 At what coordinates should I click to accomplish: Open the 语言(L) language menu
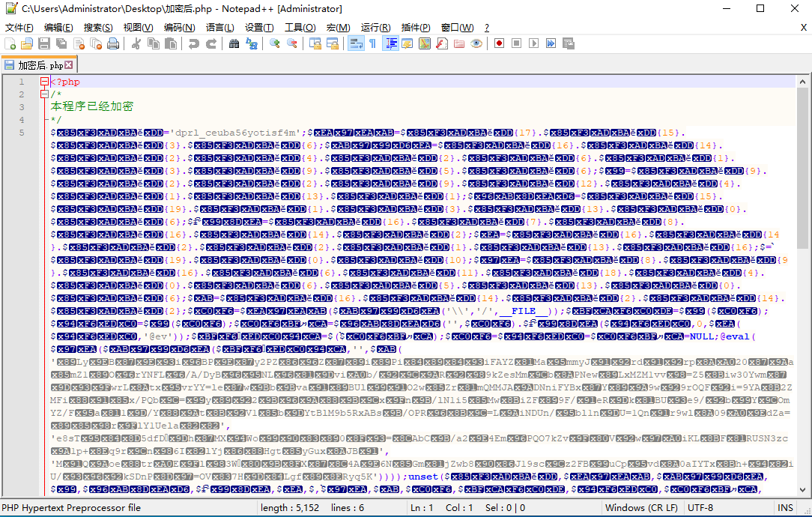(220, 28)
